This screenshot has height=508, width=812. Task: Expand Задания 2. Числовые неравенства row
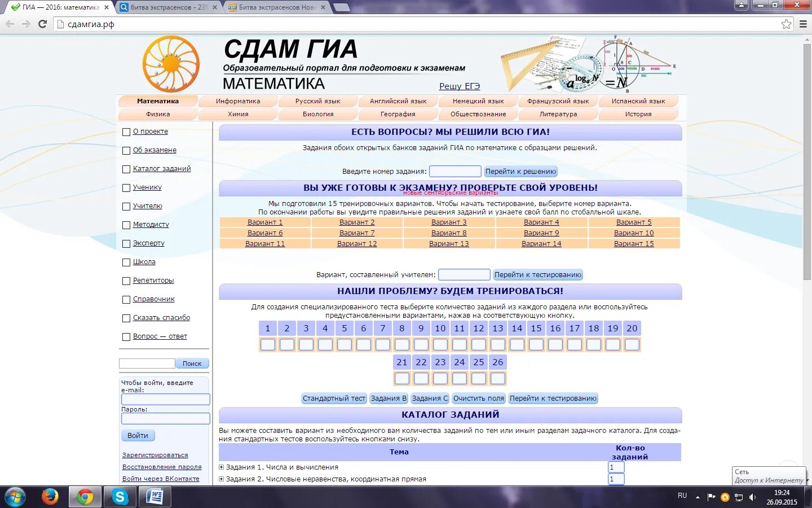(222, 479)
